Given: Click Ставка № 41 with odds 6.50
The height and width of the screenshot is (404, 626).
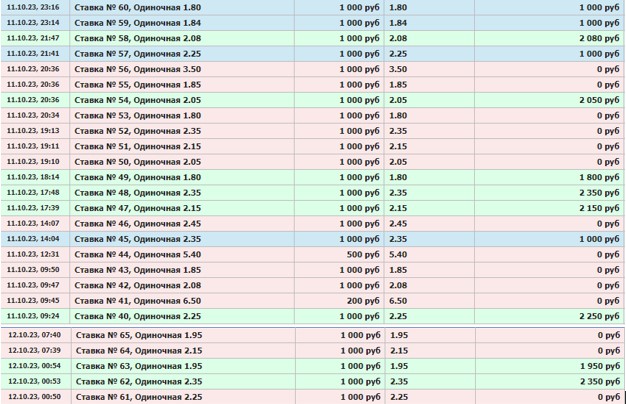Looking at the screenshot, I should [138, 300].
